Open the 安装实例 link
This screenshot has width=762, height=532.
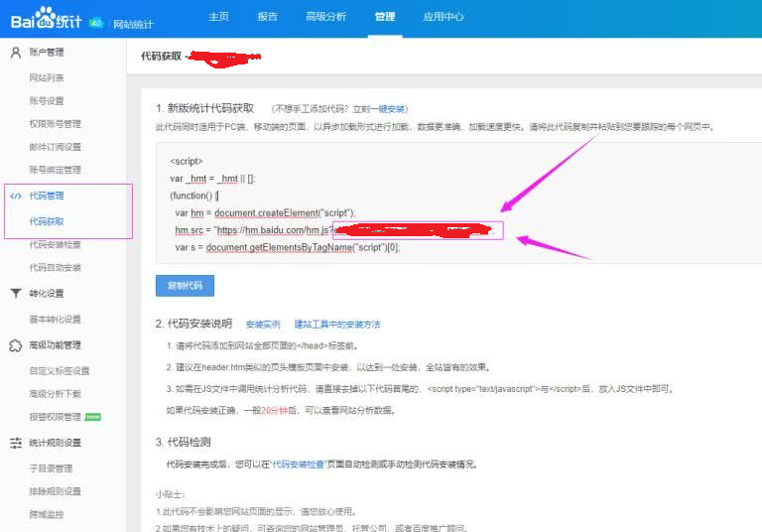(263, 325)
